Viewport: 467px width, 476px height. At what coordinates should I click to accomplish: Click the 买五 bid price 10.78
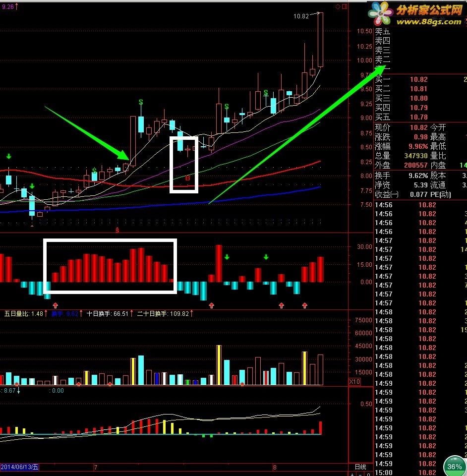(x=419, y=117)
